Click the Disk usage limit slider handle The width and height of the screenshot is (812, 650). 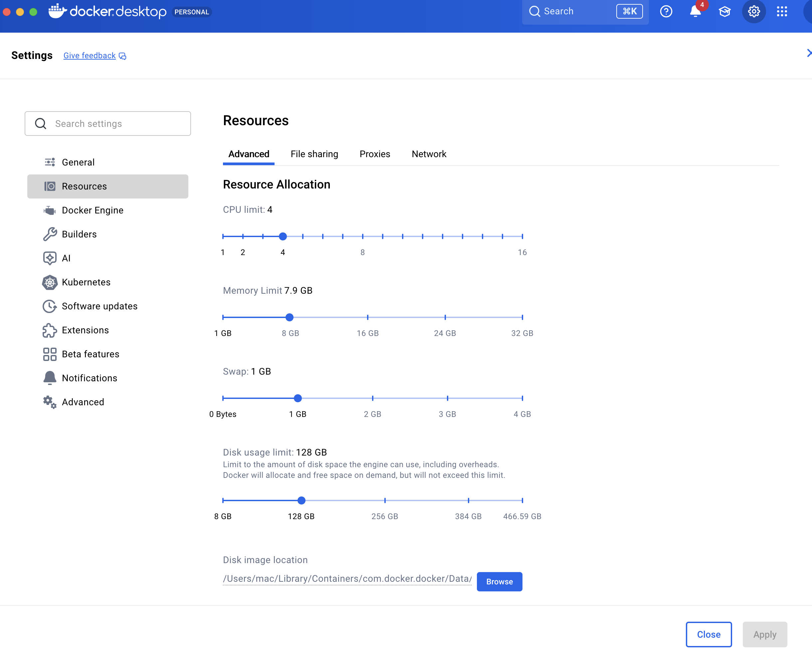coord(301,500)
